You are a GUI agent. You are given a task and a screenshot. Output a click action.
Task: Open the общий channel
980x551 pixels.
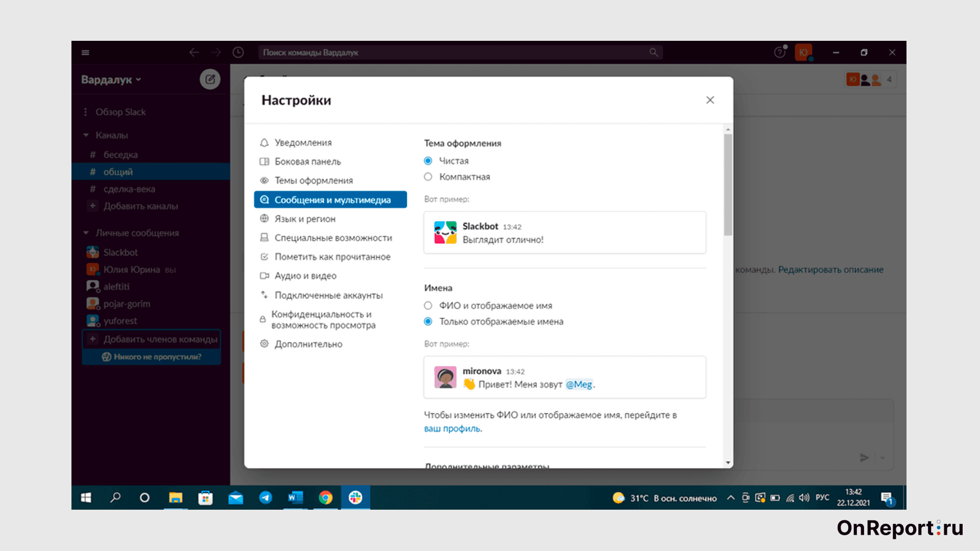coord(151,172)
